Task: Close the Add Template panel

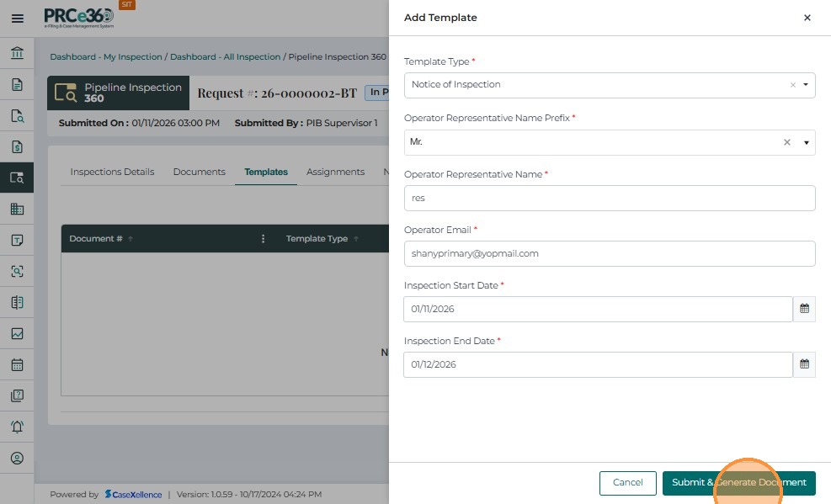Action: (807, 18)
